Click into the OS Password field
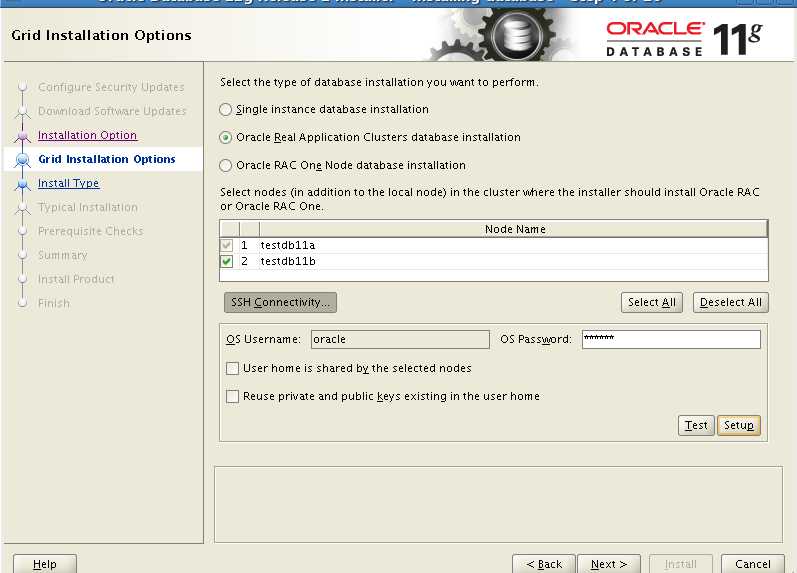This screenshot has width=797, height=573. pyautogui.click(x=671, y=339)
